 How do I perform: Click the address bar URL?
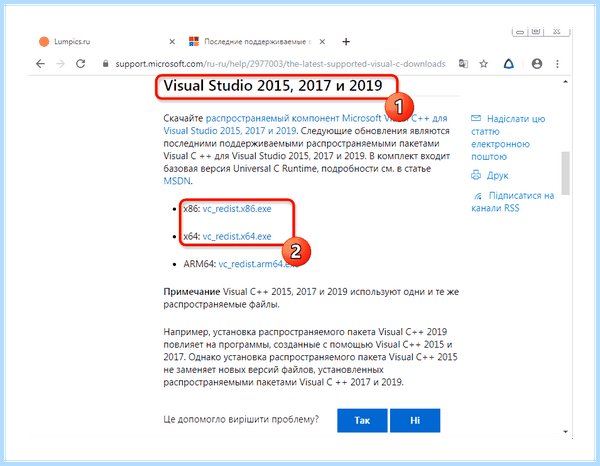click(280, 64)
